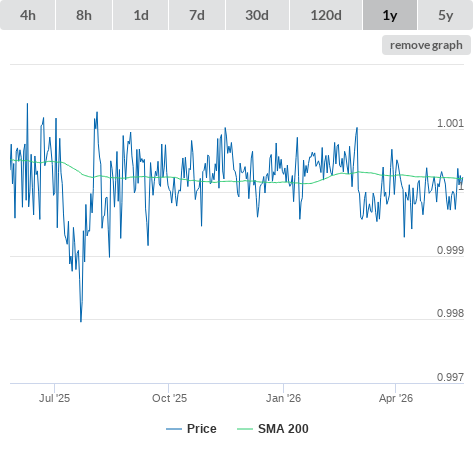The height and width of the screenshot is (455, 474).
Task: Click the Jul '25 axis label
Action: tap(54, 398)
